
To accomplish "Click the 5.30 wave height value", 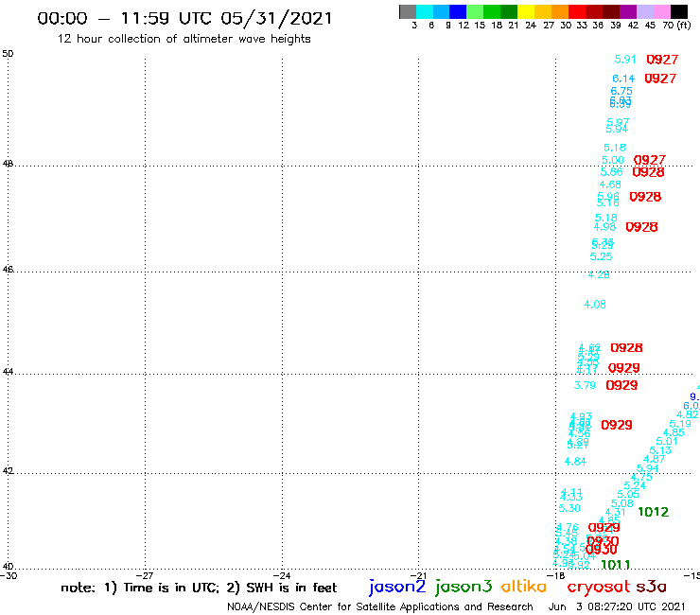I will (569, 508).
